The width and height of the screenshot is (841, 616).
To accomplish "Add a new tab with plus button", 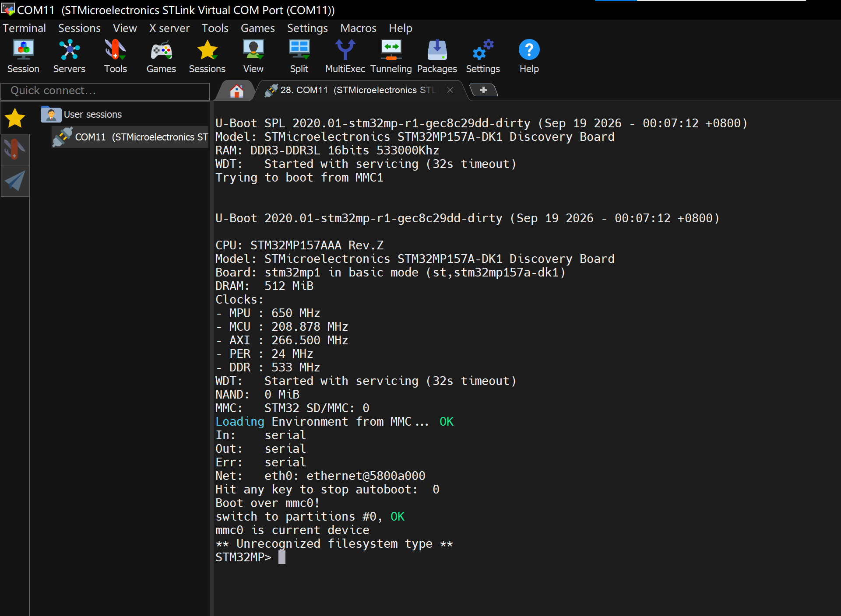I will (x=483, y=90).
